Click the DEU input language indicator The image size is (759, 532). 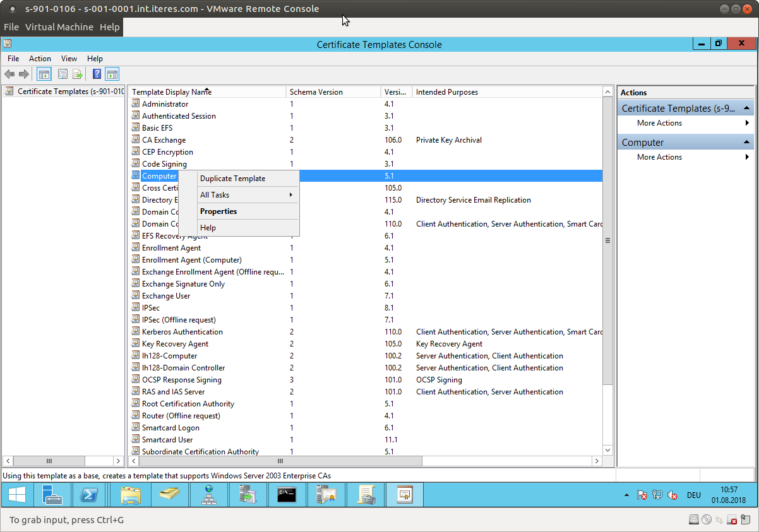pyautogui.click(x=693, y=495)
